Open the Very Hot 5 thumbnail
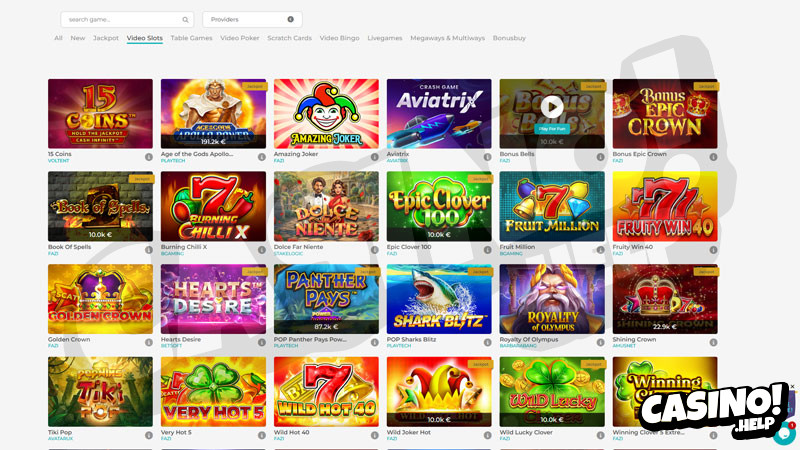 [213, 391]
